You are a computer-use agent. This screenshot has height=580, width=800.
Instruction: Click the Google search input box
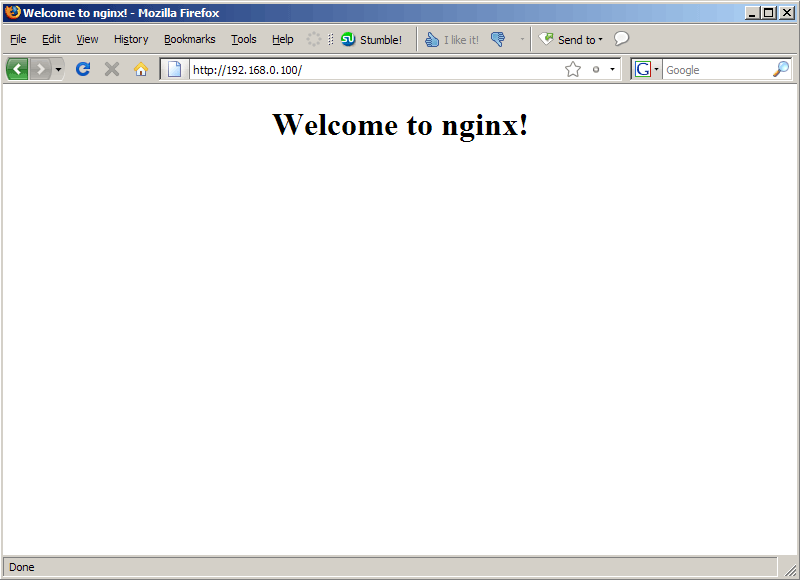coord(717,69)
